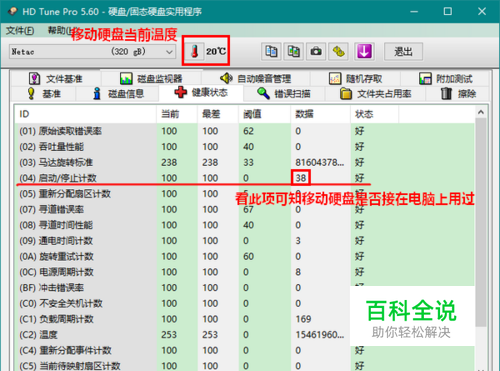
Task: Click the vertical scrollbar thumb
Action: click(x=481, y=222)
